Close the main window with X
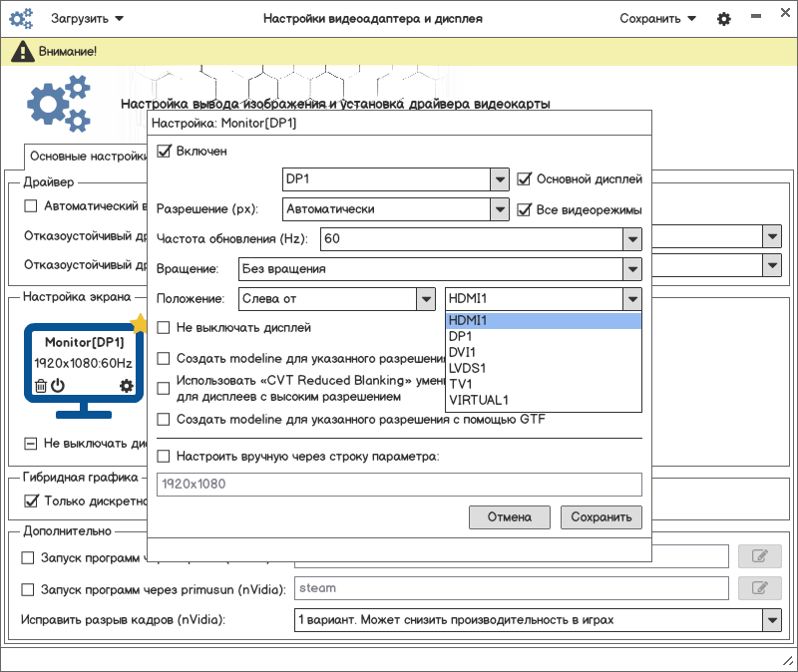The image size is (798, 672). point(785,13)
